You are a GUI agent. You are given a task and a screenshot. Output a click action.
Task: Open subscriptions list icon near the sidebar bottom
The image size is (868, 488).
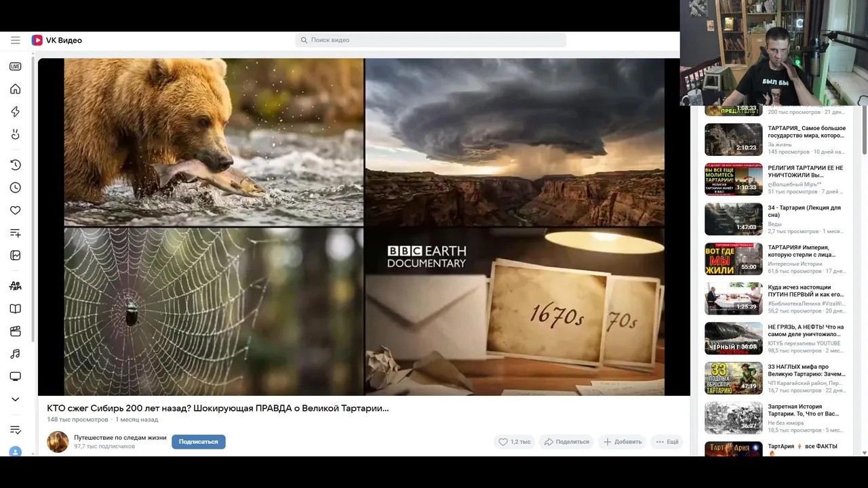[x=15, y=430]
